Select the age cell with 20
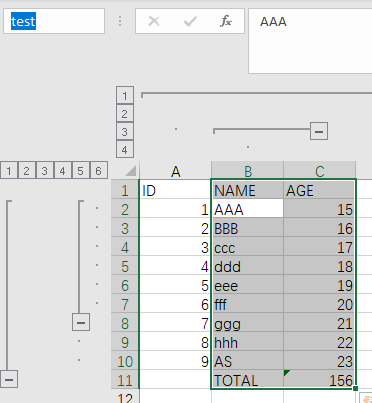372x403 pixels. pyautogui.click(x=320, y=304)
